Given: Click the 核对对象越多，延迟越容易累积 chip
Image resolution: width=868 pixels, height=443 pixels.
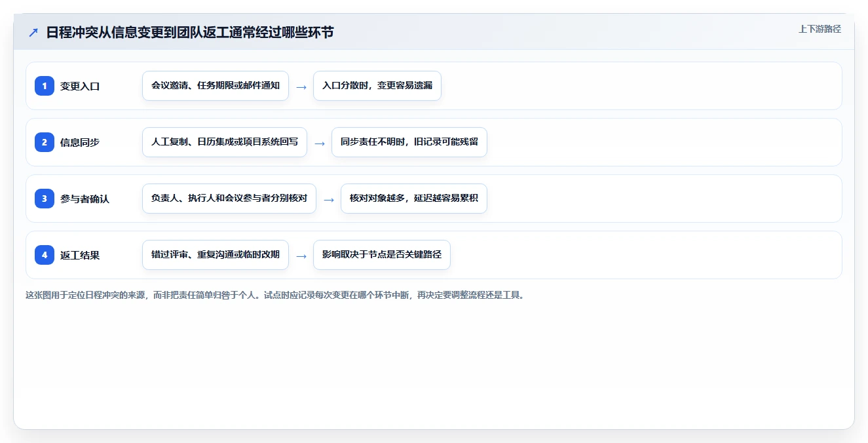Looking at the screenshot, I should (x=414, y=199).
